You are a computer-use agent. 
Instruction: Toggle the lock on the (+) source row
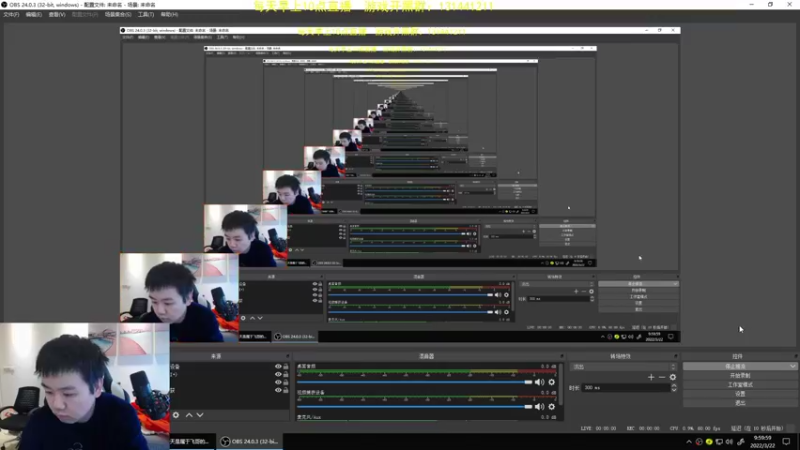(286, 374)
